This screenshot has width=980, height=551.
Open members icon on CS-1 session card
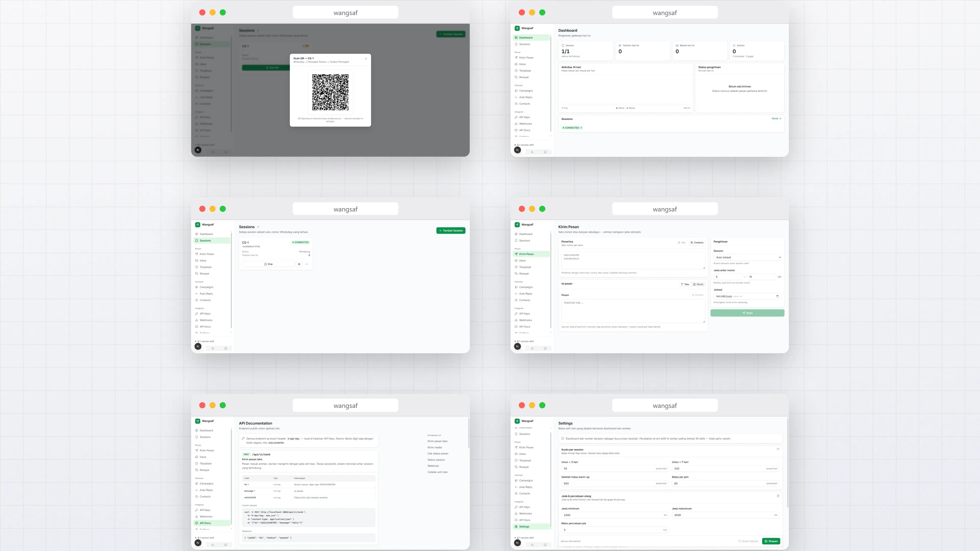tap(299, 264)
